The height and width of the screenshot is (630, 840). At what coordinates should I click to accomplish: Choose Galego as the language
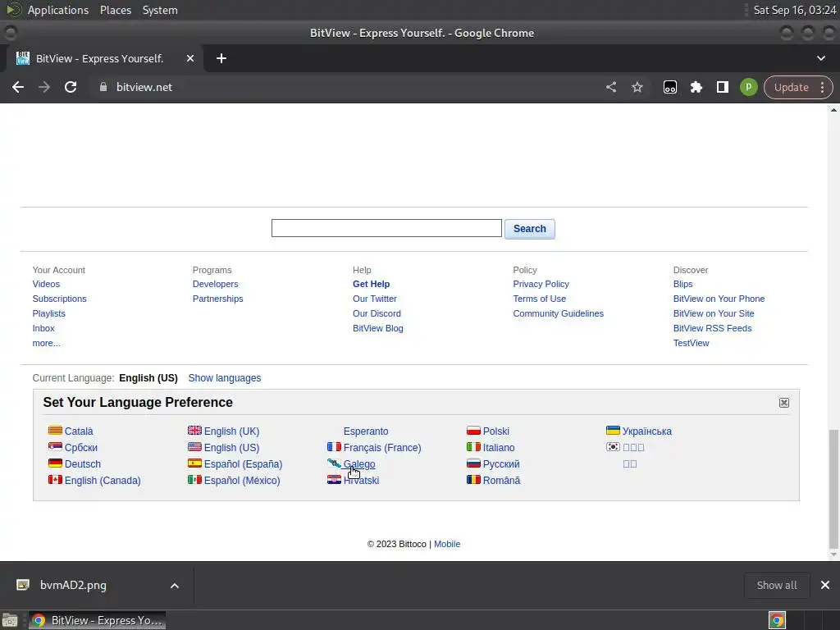(359, 464)
